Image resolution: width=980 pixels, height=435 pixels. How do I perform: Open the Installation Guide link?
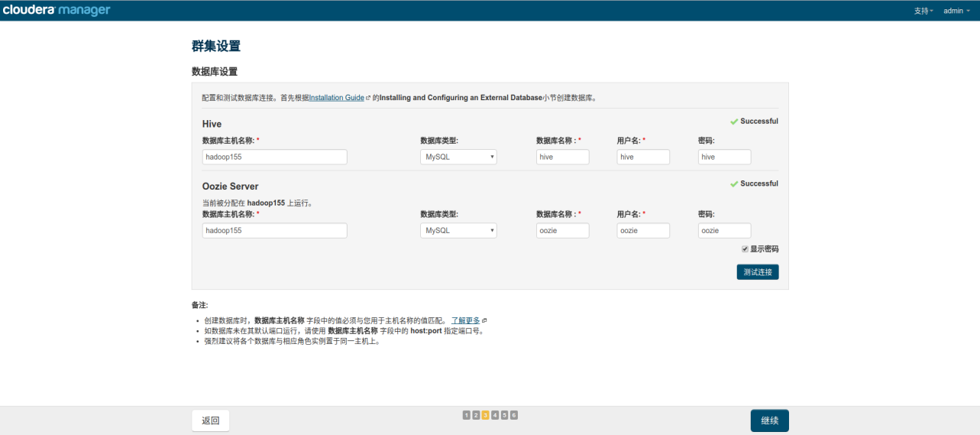coord(337,98)
